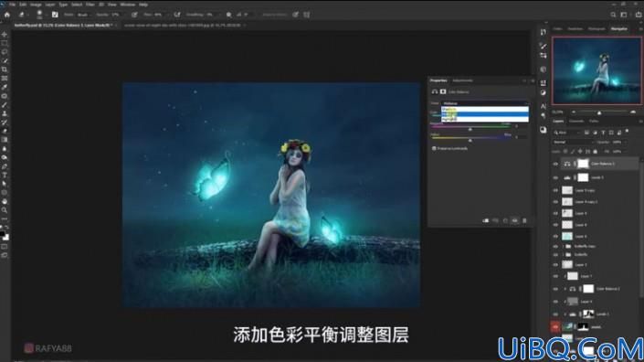The width and height of the screenshot is (644, 362).
Task: Adjust the Yellow-Blue slider handle
Action: pyautogui.click(x=470, y=140)
